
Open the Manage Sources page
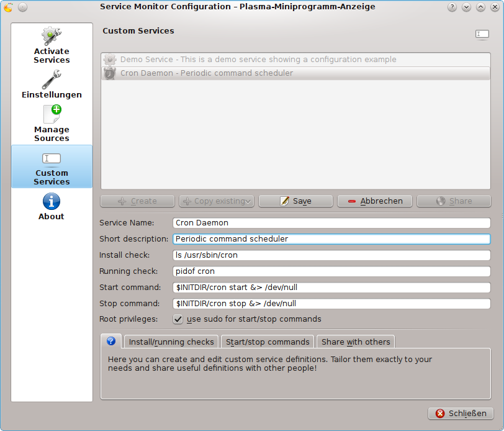pyautogui.click(x=52, y=122)
